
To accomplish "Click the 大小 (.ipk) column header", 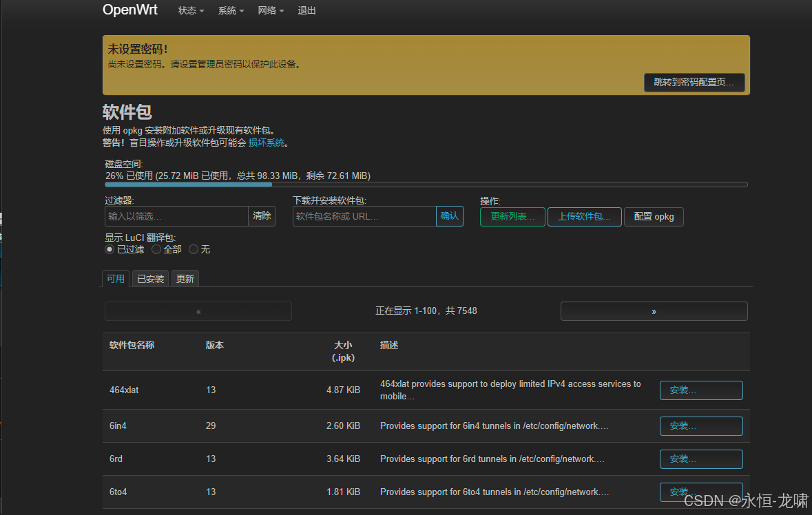I will pos(344,351).
